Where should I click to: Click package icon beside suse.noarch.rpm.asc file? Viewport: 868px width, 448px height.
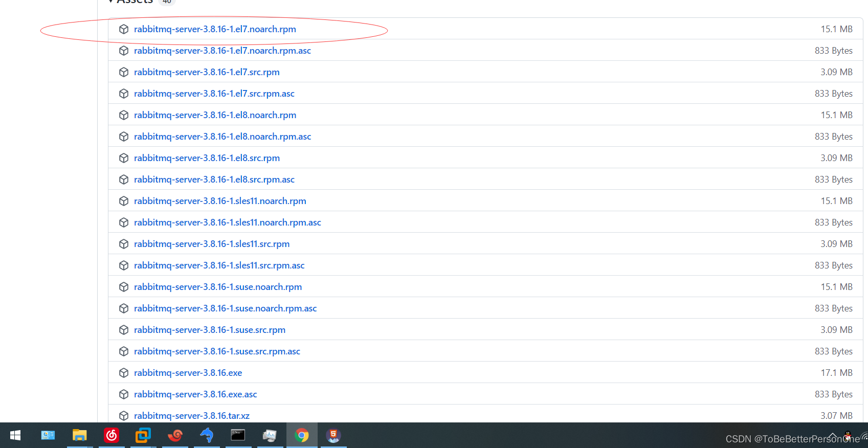(124, 308)
